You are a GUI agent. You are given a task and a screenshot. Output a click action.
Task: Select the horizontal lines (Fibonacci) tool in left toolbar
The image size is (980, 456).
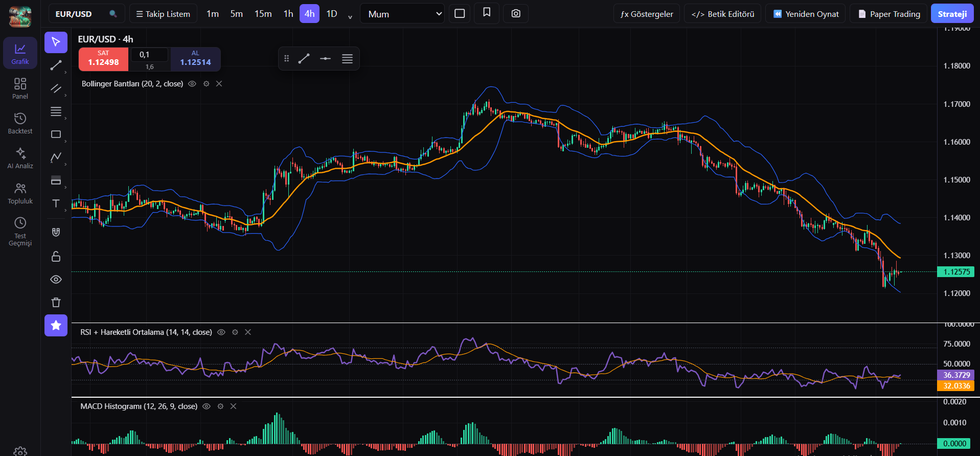(56, 111)
